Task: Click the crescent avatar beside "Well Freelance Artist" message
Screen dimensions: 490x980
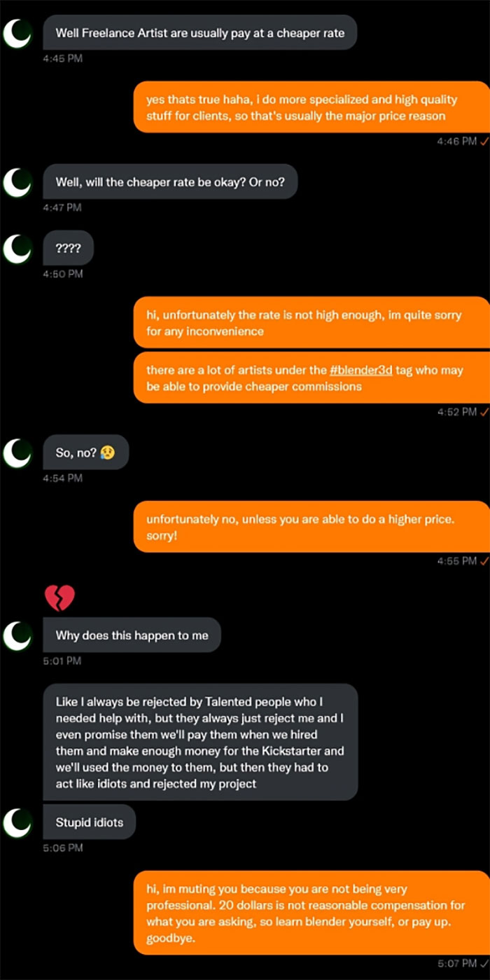Action: click(x=16, y=33)
